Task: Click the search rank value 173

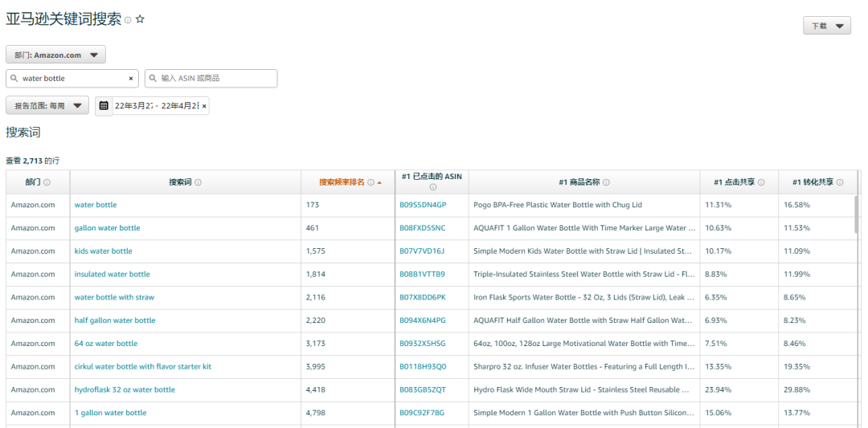Action: pyautogui.click(x=313, y=205)
